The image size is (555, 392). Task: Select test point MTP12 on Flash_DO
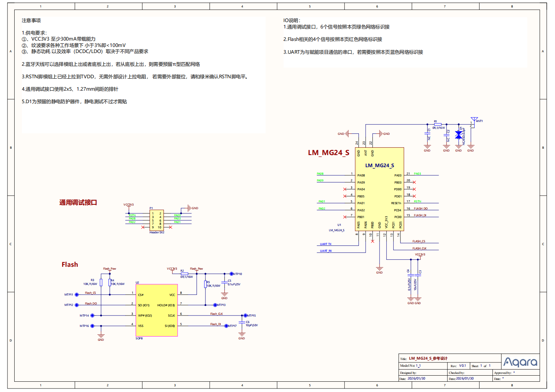click(x=77, y=305)
